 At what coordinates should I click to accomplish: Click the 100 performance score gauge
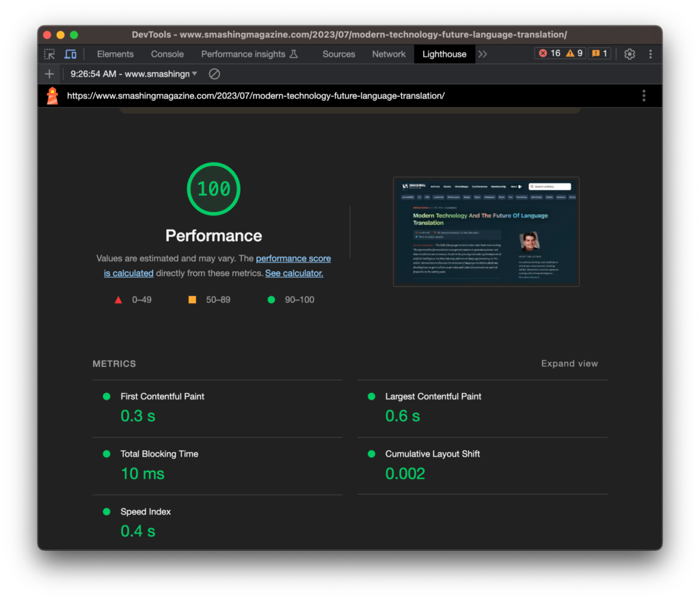[213, 189]
